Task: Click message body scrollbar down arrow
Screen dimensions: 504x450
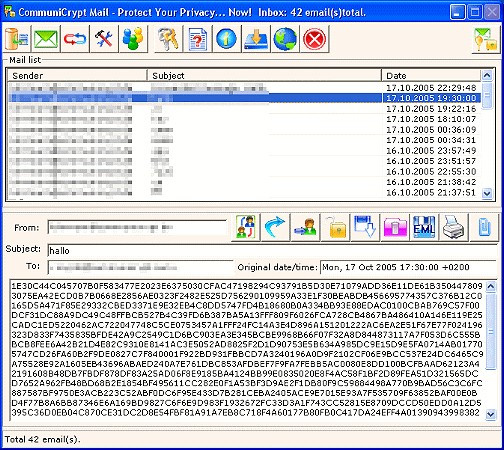Action: click(491, 414)
